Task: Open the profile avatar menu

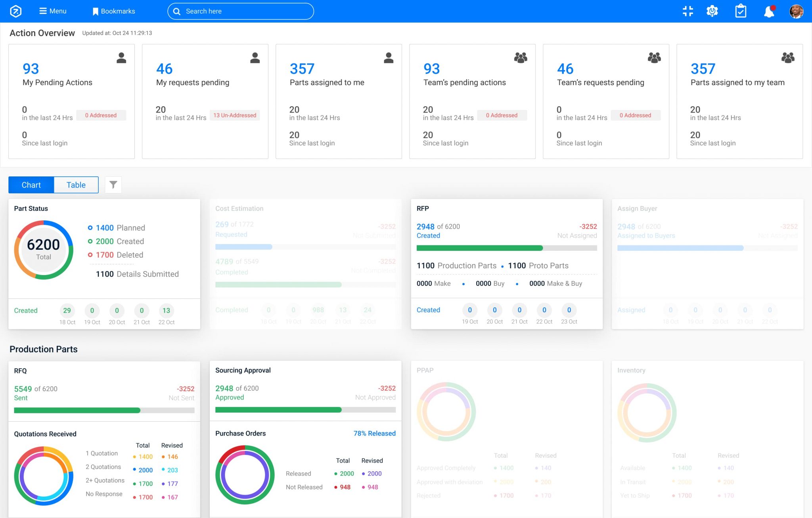Action: [x=796, y=11]
